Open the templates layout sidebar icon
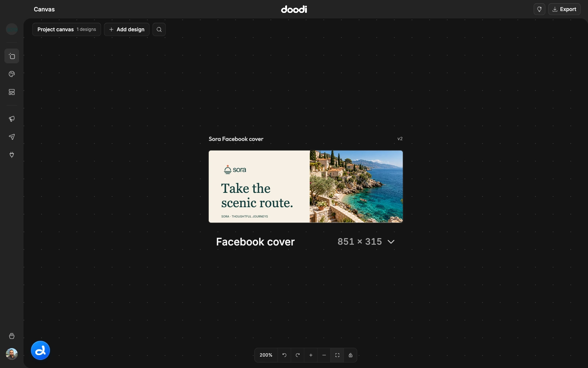The width and height of the screenshot is (588, 368). (12, 92)
